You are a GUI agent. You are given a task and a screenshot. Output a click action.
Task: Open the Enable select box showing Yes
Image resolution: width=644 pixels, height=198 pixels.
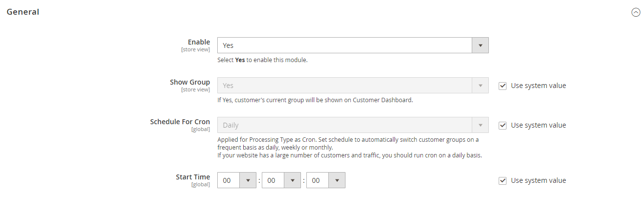[x=353, y=45]
